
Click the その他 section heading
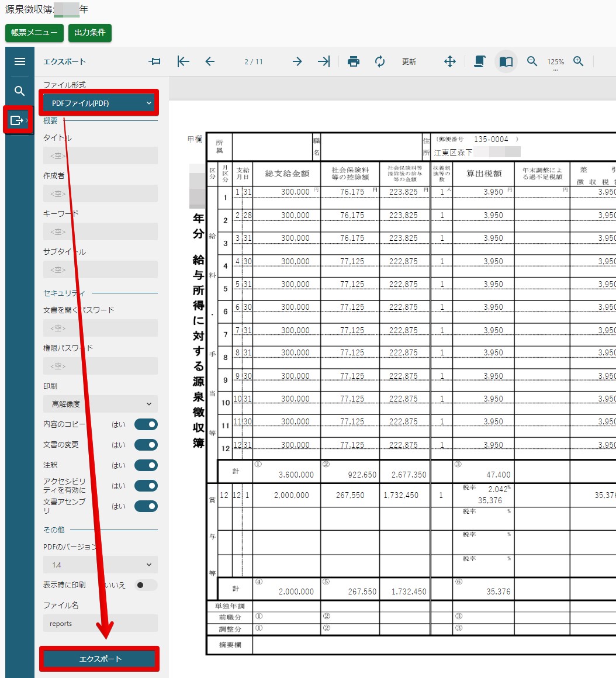coord(54,530)
